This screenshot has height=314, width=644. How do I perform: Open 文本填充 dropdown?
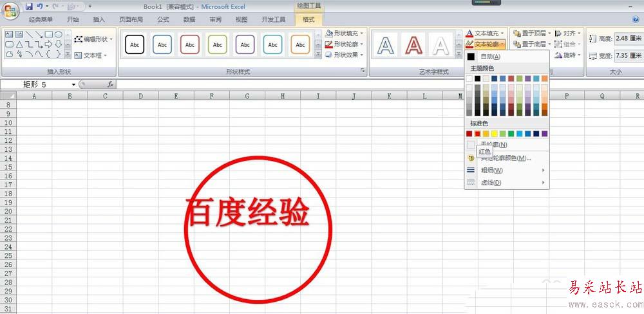click(485, 33)
